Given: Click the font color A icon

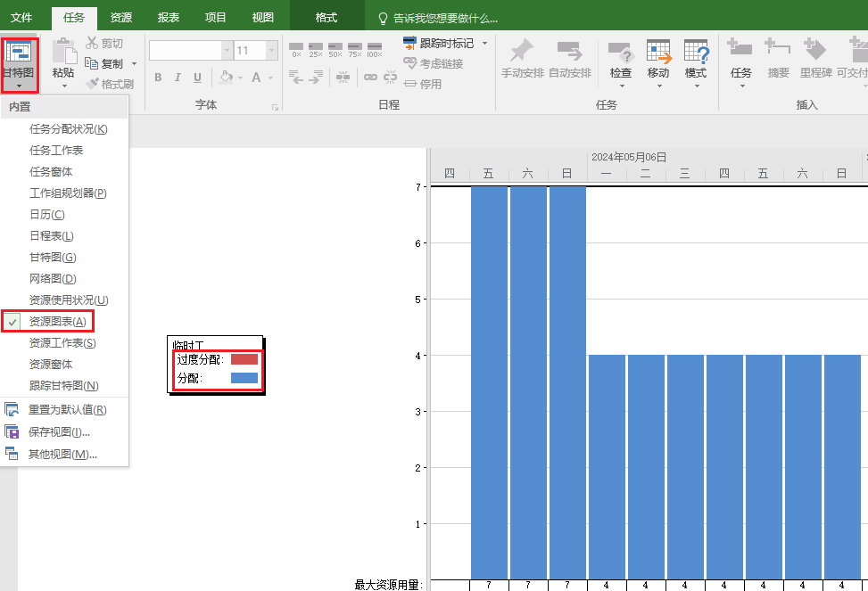Looking at the screenshot, I should click(x=256, y=78).
